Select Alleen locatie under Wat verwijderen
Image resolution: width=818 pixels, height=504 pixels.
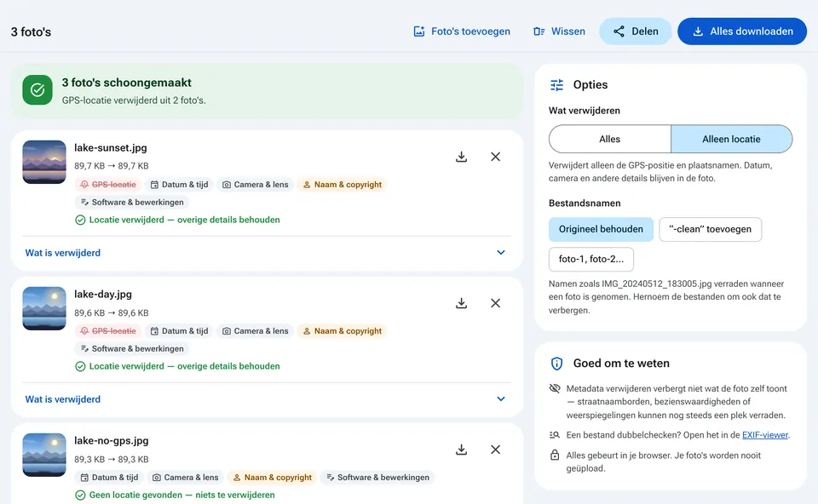(x=731, y=139)
